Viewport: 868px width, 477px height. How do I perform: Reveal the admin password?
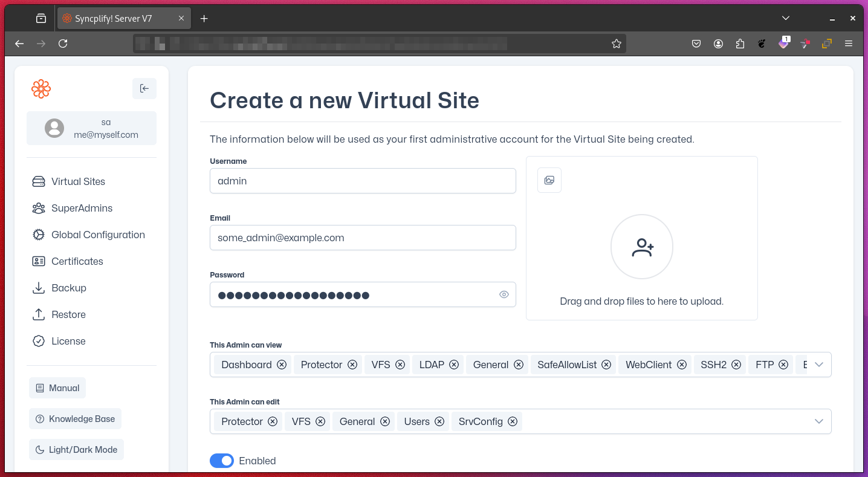click(504, 294)
